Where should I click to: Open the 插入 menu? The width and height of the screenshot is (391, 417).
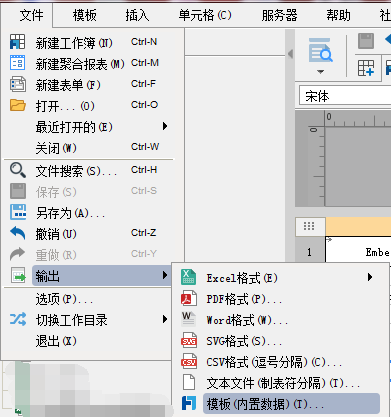pyautogui.click(x=137, y=15)
